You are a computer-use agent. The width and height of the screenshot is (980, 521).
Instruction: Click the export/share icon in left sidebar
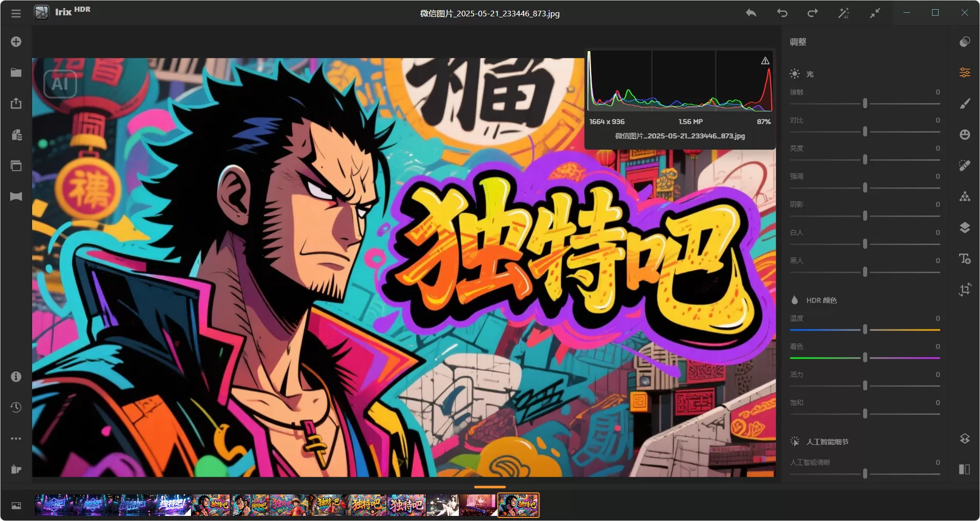[x=16, y=103]
